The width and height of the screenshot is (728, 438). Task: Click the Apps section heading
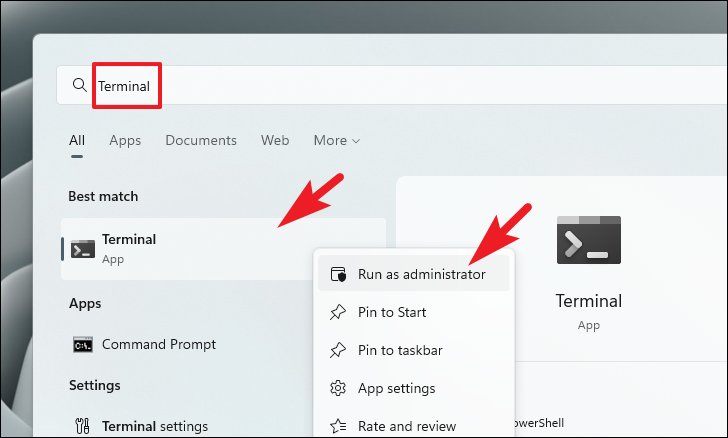click(x=85, y=304)
